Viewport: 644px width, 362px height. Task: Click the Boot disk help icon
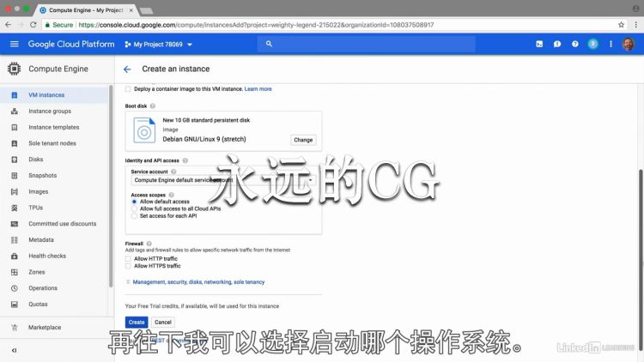153,106
